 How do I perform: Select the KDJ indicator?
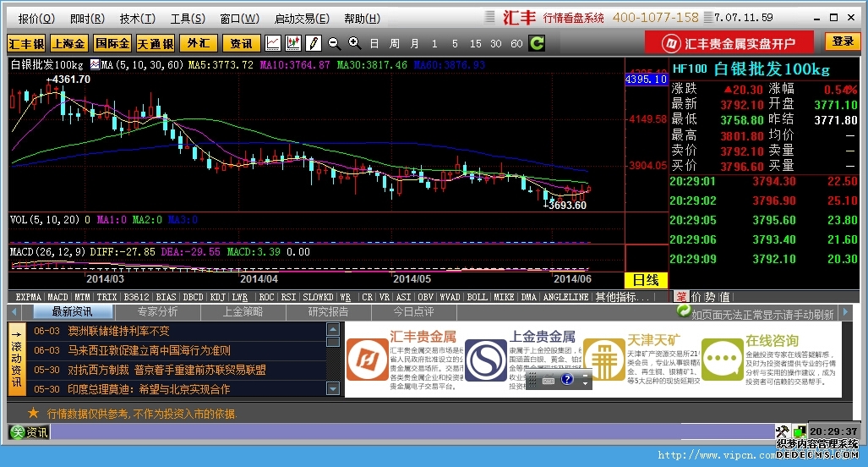point(217,297)
